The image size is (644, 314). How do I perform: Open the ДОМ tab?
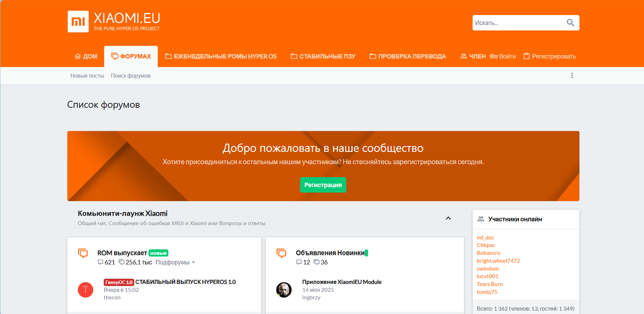tap(85, 56)
